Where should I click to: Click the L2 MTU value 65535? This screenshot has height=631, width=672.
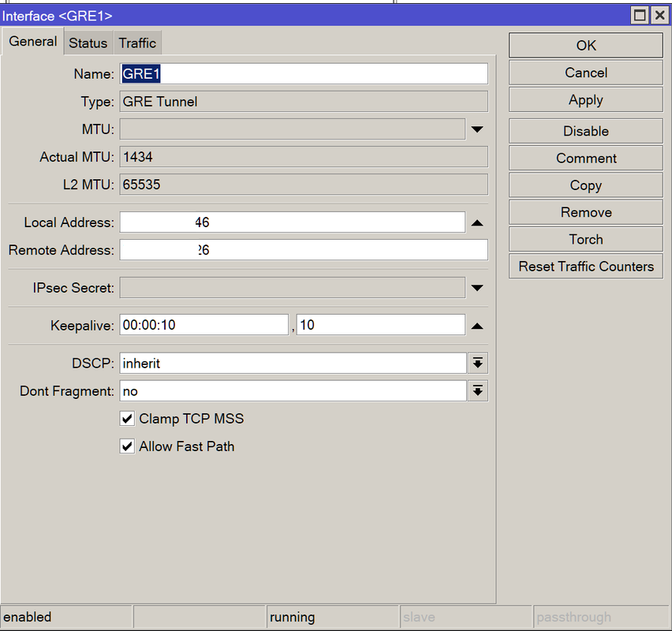304,185
